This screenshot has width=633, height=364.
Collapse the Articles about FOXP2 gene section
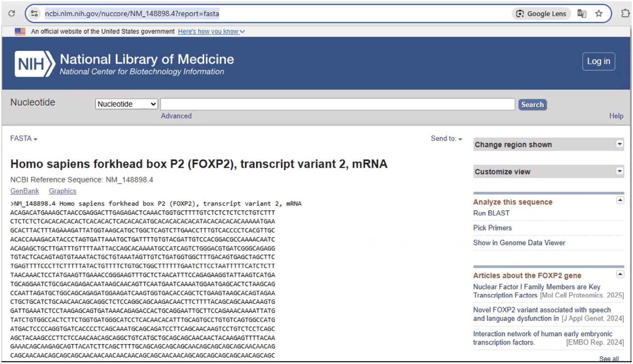620,274
